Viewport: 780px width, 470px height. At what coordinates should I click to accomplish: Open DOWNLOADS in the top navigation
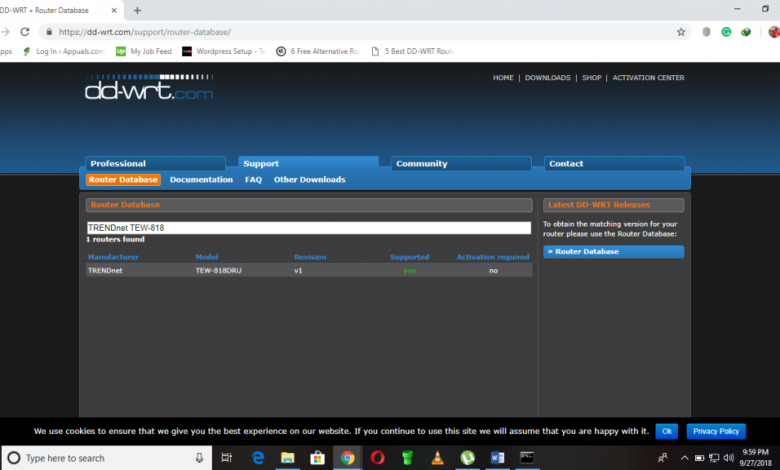tap(548, 78)
